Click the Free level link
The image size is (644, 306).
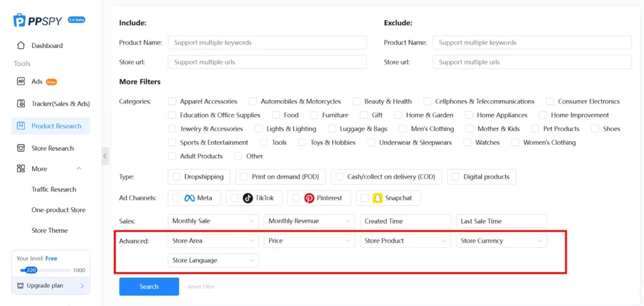click(52, 259)
